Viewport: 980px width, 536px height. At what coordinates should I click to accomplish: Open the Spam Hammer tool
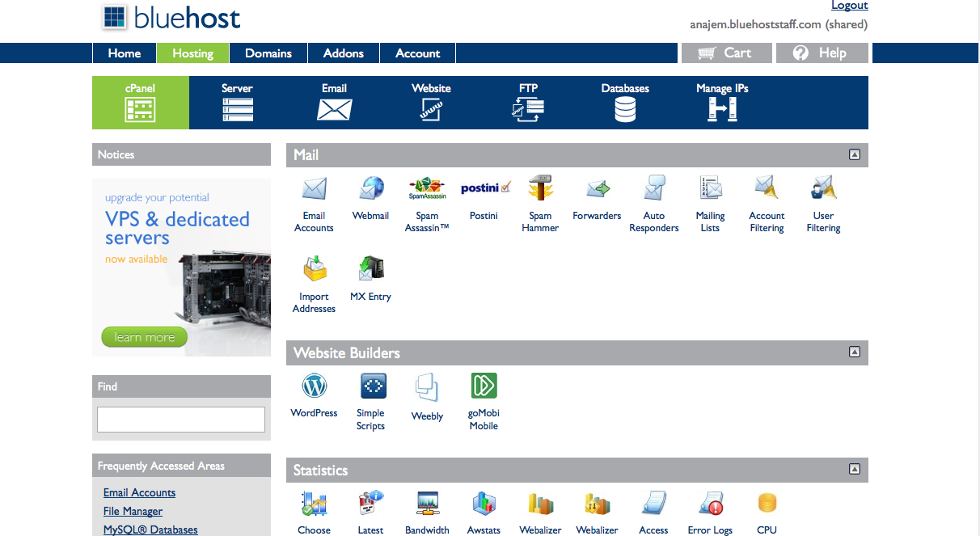pos(540,190)
